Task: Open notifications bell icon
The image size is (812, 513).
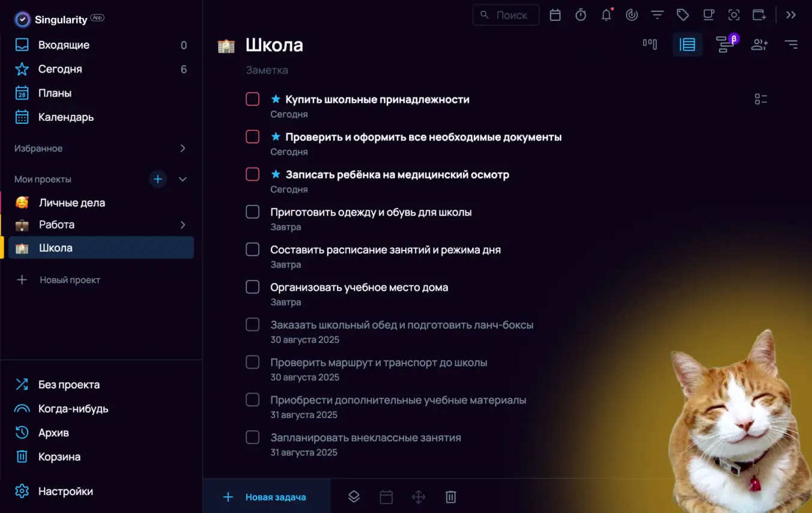Action: tap(607, 15)
